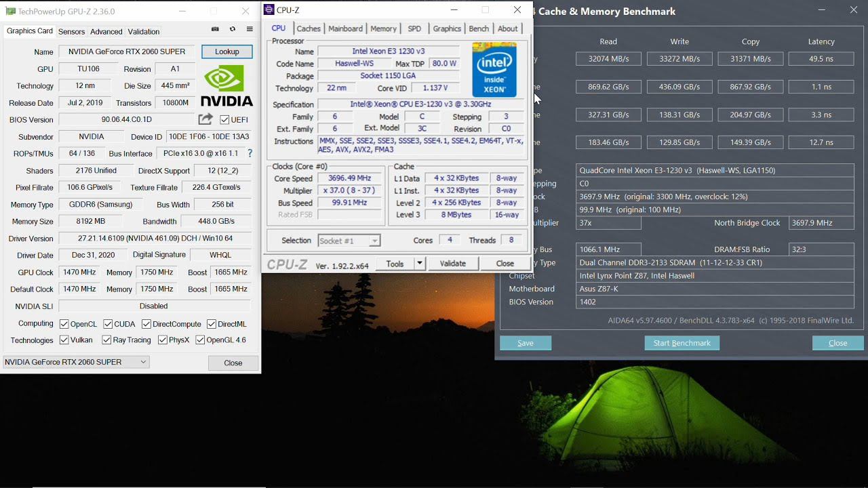Click the CPU-Z Instructions field

420,145
